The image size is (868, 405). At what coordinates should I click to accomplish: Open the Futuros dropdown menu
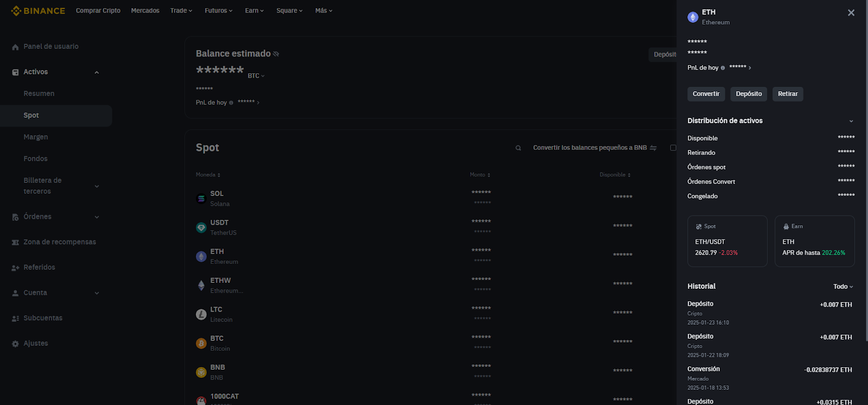[x=219, y=10]
